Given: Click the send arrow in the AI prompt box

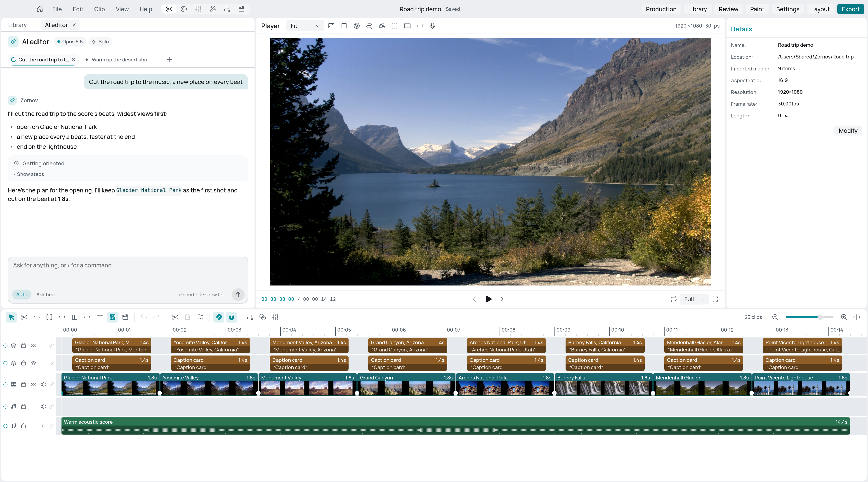Looking at the screenshot, I should [x=238, y=295].
